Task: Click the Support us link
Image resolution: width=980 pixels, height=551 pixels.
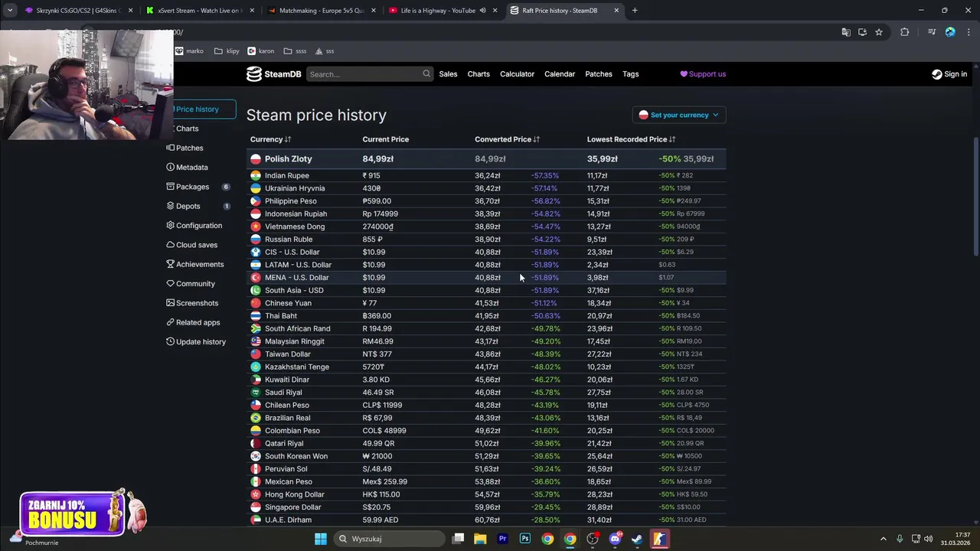Action: click(x=703, y=74)
